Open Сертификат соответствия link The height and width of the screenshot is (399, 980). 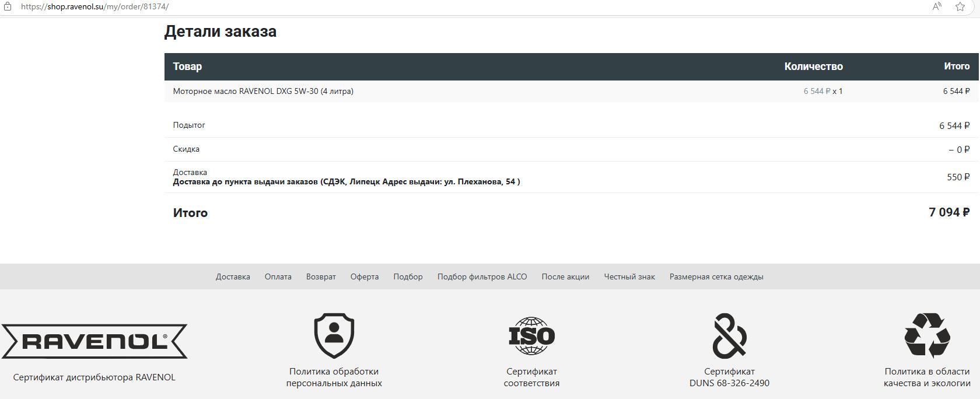coord(531,377)
